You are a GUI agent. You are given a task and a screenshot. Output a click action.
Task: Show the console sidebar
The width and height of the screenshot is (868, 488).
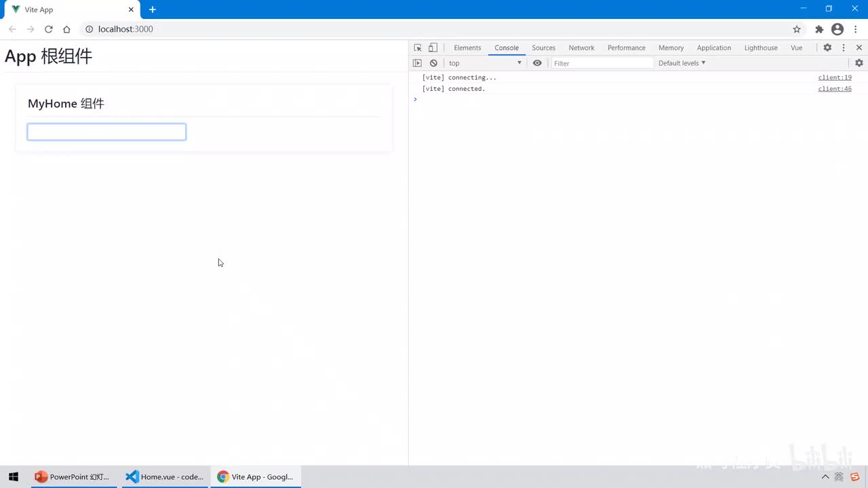pos(418,63)
